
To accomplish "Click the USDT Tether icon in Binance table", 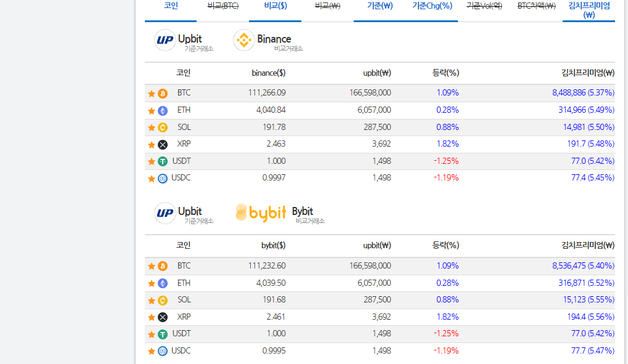I will (163, 161).
